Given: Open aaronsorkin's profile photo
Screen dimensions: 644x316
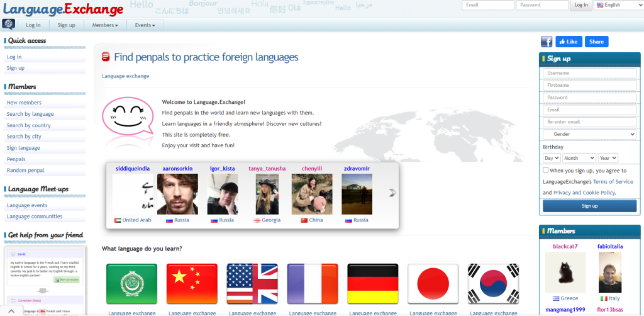Looking at the screenshot, I should point(177,194).
